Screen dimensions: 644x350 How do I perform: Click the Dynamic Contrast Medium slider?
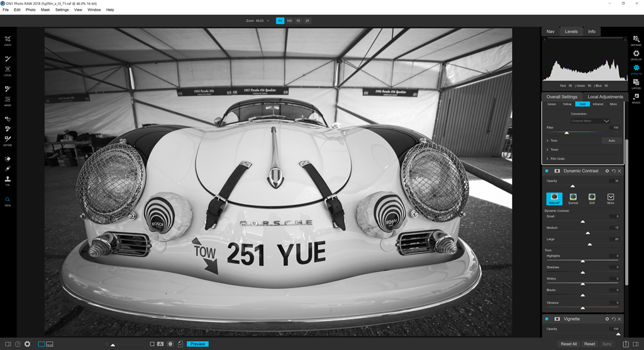click(x=582, y=232)
